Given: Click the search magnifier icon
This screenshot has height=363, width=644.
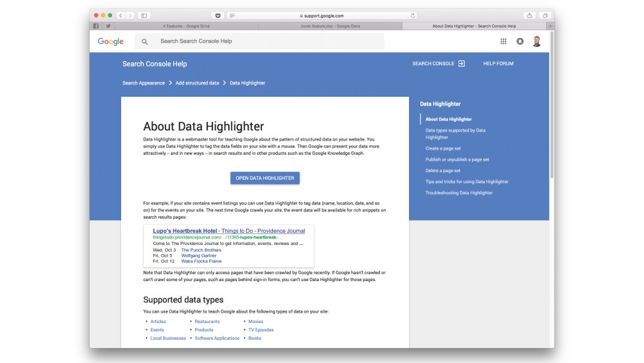Looking at the screenshot, I should pos(144,41).
